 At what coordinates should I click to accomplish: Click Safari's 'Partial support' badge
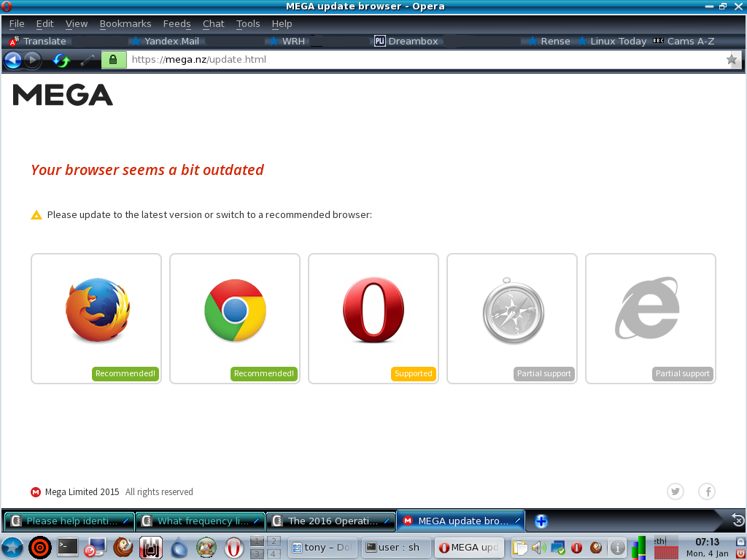point(544,374)
